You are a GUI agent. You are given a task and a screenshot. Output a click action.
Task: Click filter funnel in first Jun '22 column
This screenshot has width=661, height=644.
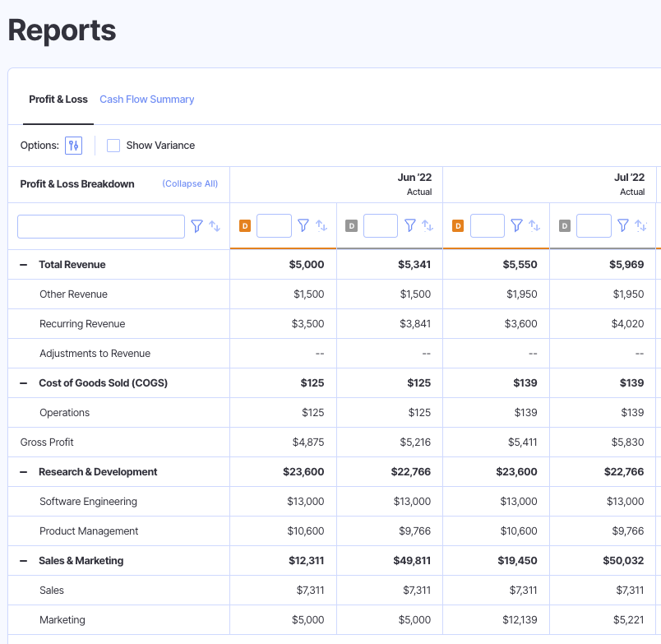303,225
